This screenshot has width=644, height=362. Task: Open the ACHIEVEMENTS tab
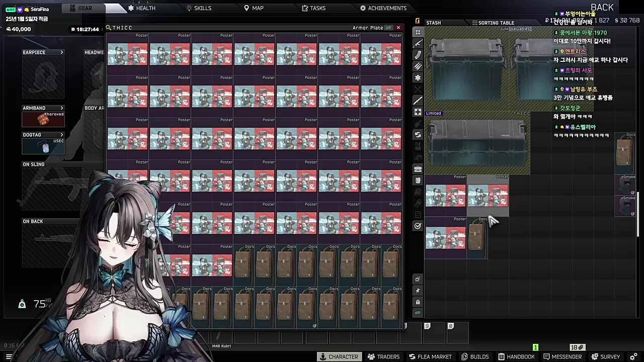point(383,8)
